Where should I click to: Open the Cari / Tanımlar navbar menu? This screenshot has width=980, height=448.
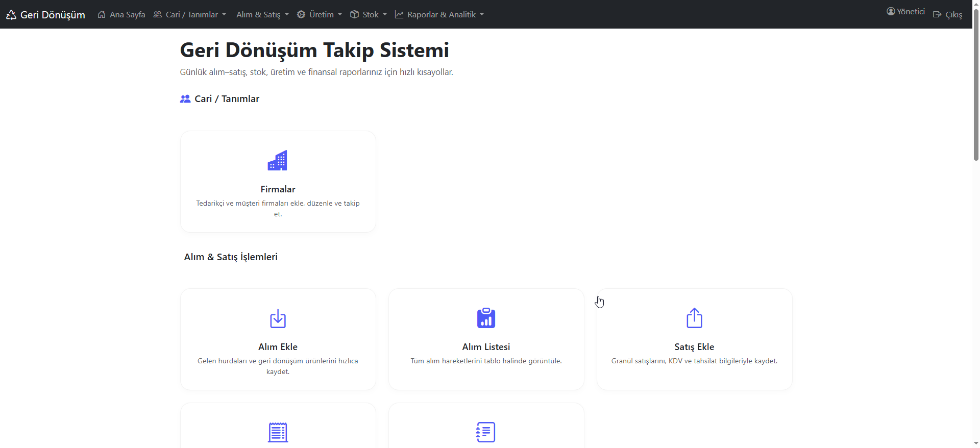(190, 14)
